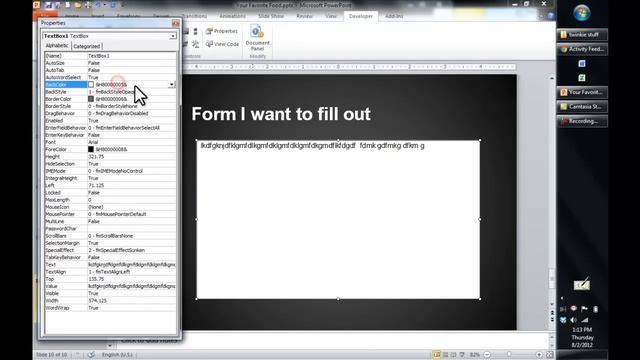Select the WordWrap property row

click(x=110, y=308)
